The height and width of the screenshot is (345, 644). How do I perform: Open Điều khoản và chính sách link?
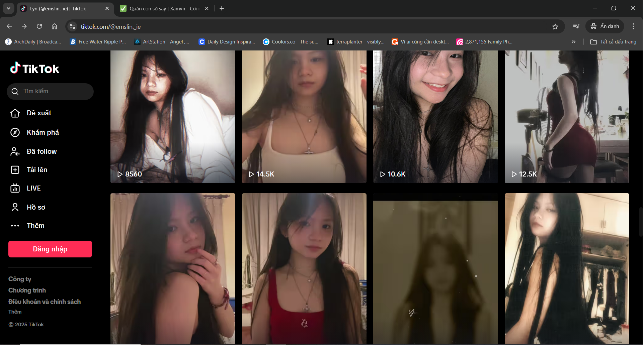[x=45, y=302]
